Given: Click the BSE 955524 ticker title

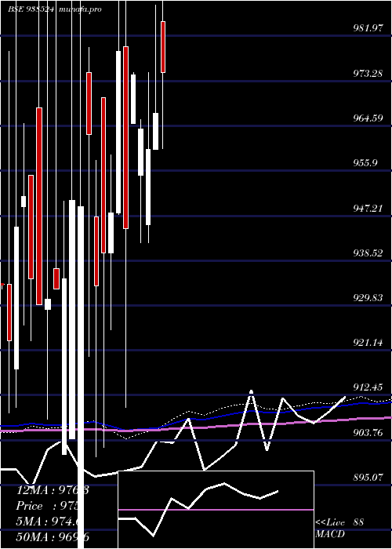Looking at the screenshot, I should [31, 9].
